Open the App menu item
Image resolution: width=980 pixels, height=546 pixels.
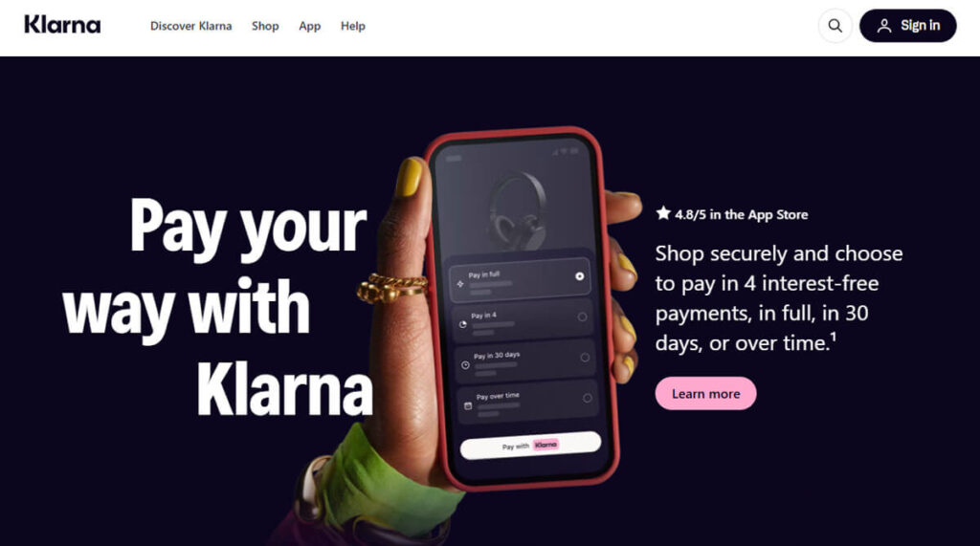click(x=309, y=26)
